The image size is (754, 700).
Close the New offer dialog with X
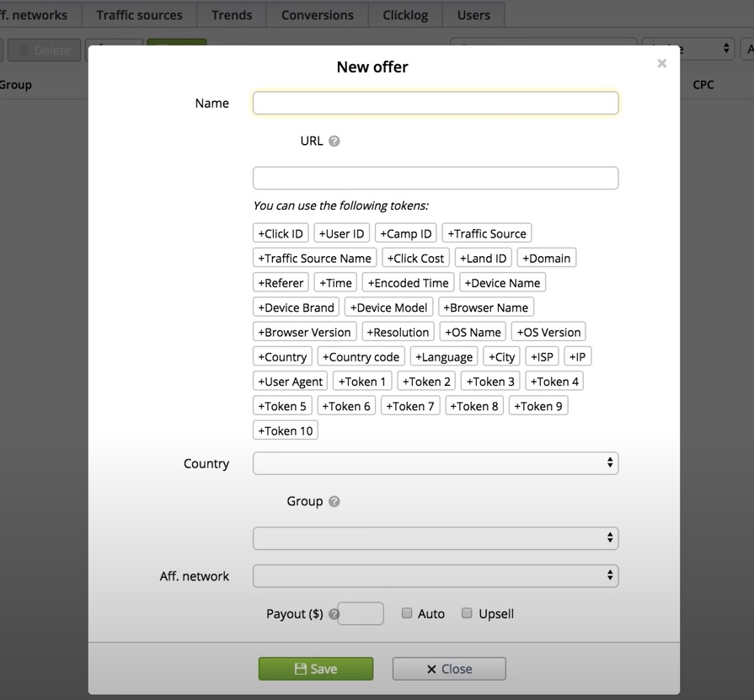pos(661,63)
